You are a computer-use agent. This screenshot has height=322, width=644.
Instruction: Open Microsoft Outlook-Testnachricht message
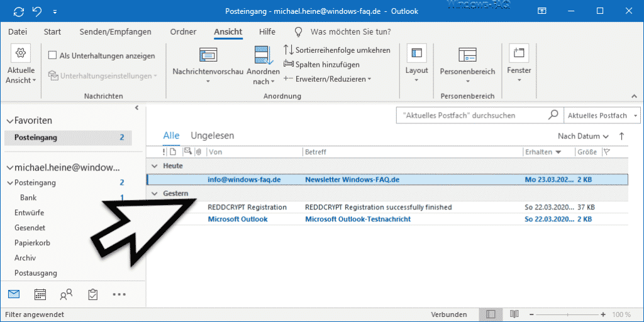pos(387,219)
